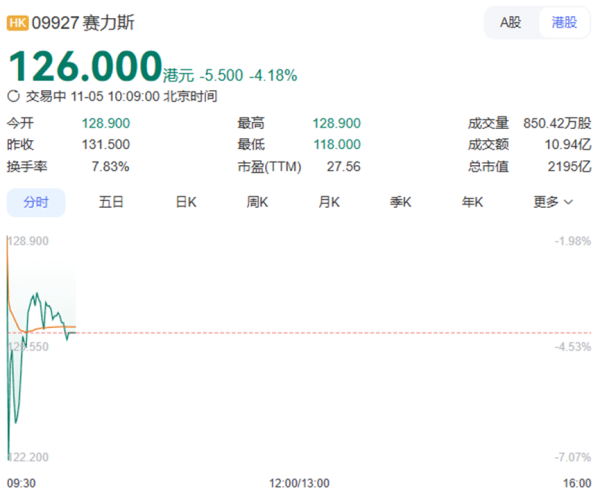Click the 今开 value 128.900

coord(106,124)
